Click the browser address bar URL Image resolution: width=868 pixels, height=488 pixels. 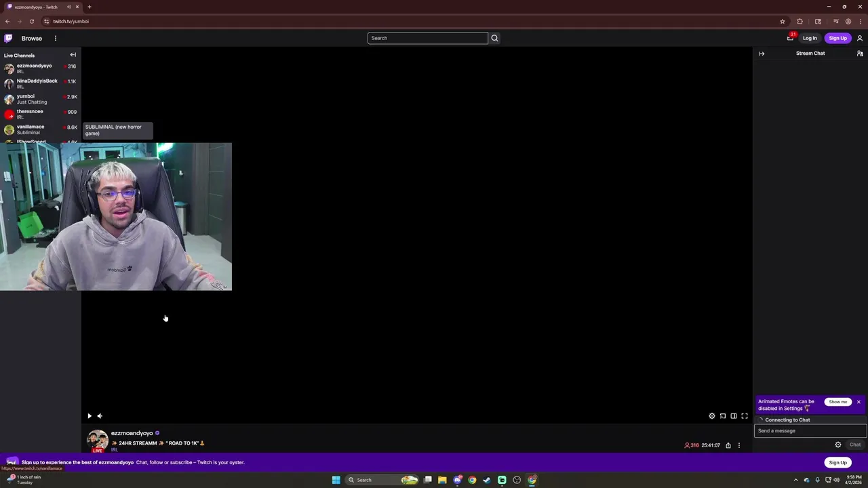coord(71,21)
